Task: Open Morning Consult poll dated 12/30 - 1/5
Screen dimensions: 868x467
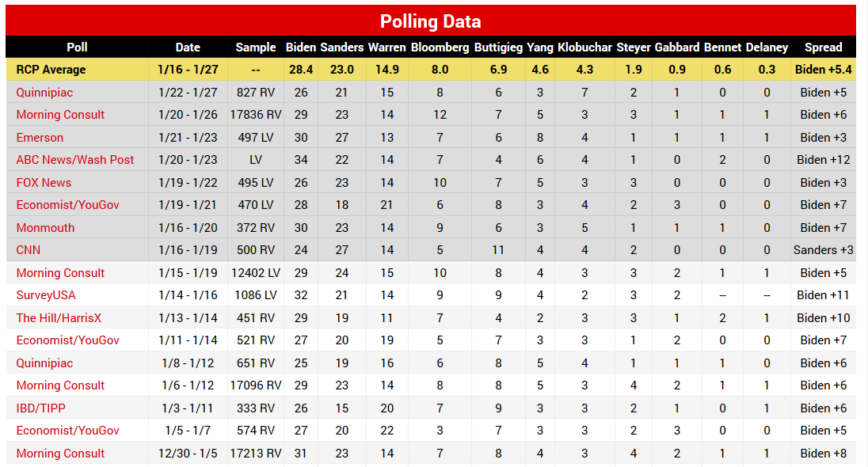Action: click(60, 454)
